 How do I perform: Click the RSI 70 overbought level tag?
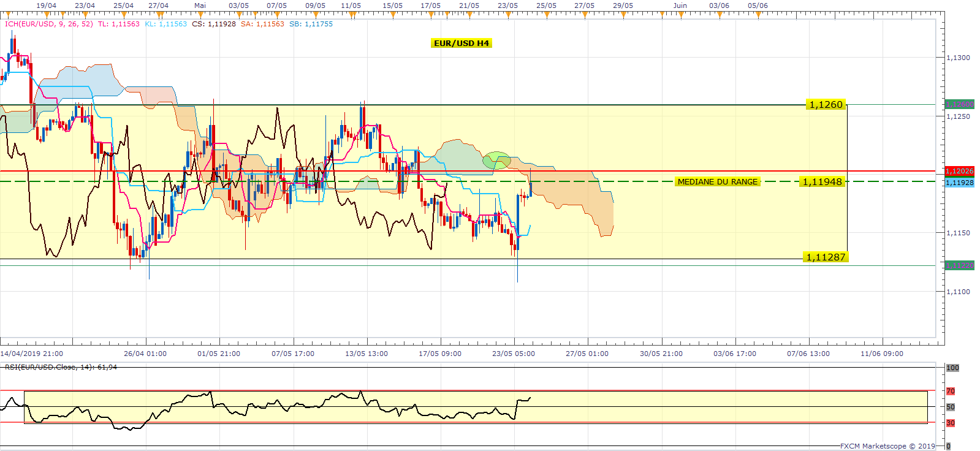951,391
